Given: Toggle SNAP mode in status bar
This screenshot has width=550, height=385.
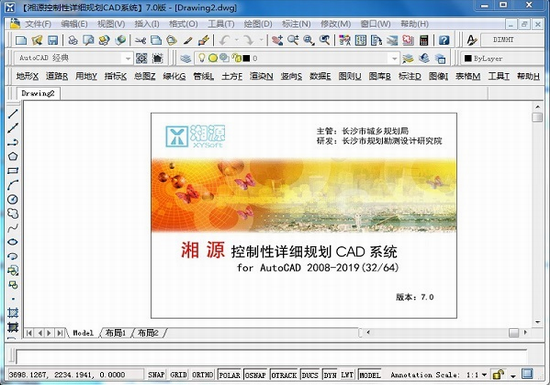Looking at the screenshot, I should (x=156, y=375).
